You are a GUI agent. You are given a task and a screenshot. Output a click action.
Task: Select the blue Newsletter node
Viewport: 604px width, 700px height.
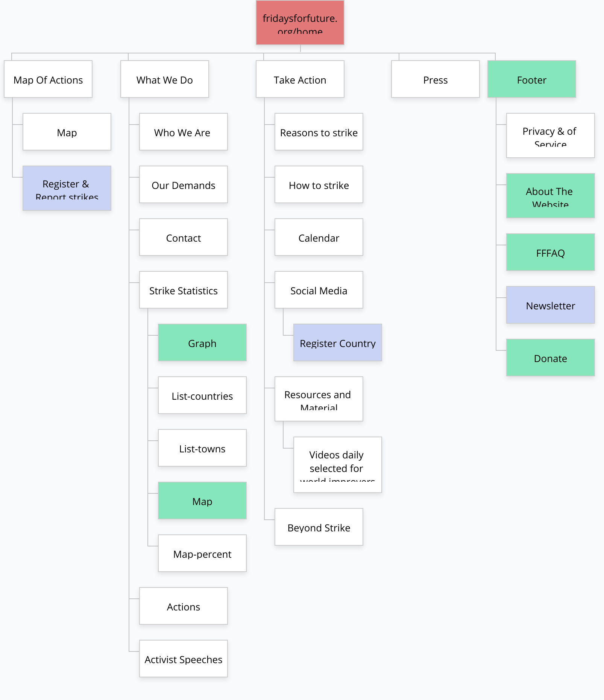[x=550, y=305]
